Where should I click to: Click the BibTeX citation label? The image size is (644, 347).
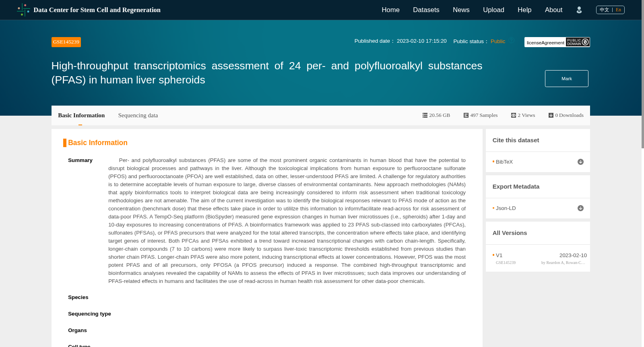click(x=504, y=162)
